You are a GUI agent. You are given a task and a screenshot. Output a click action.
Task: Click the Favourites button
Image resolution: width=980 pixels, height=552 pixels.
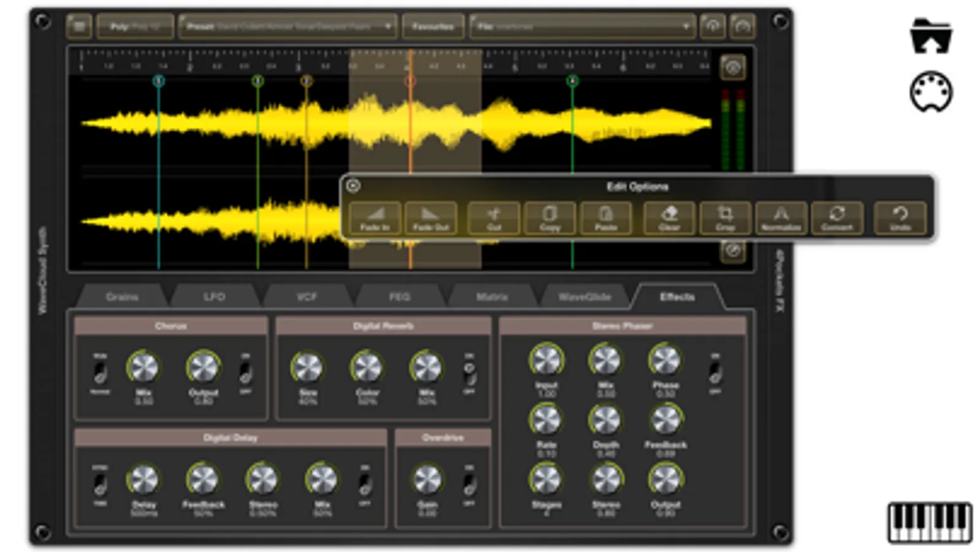click(433, 26)
